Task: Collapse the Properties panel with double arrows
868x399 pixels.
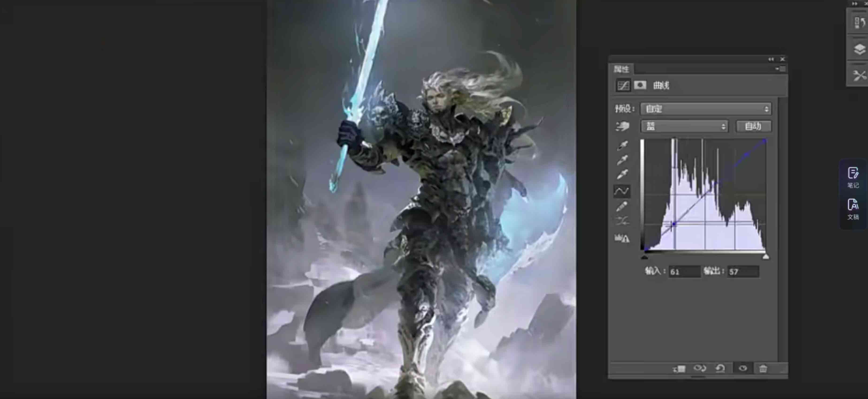Action: [x=771, y=59]
